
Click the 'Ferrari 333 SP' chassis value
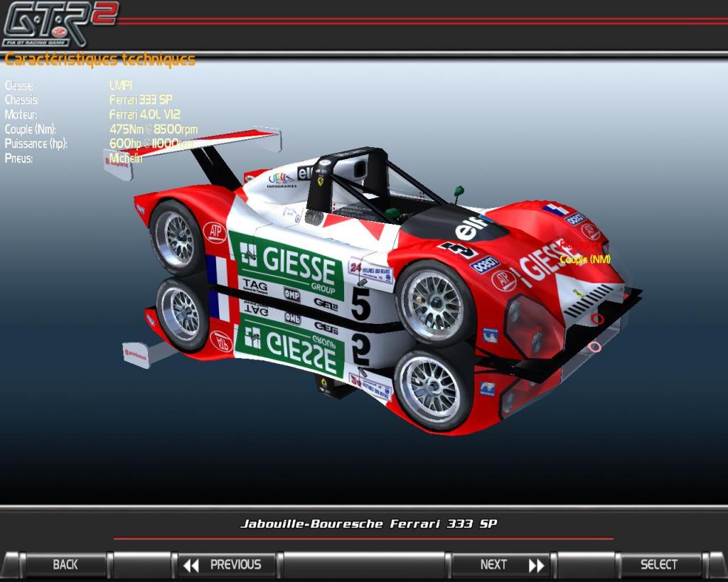141,99
